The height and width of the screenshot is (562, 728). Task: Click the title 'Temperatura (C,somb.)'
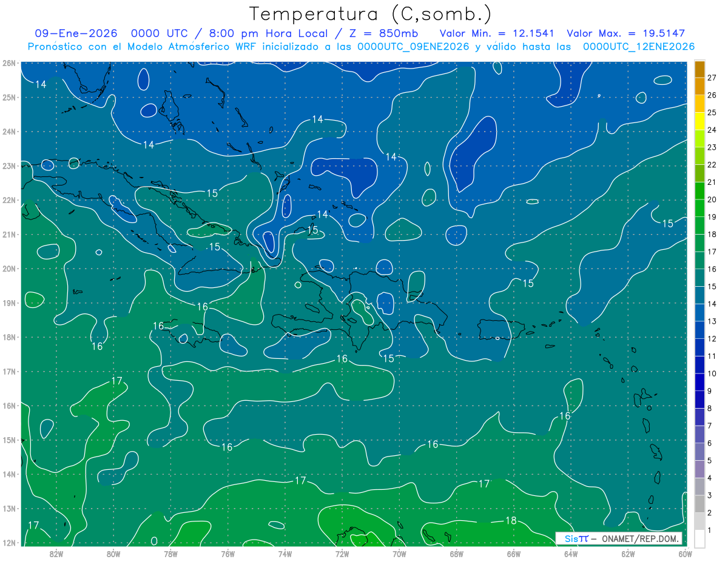click(x=371, y=14)
